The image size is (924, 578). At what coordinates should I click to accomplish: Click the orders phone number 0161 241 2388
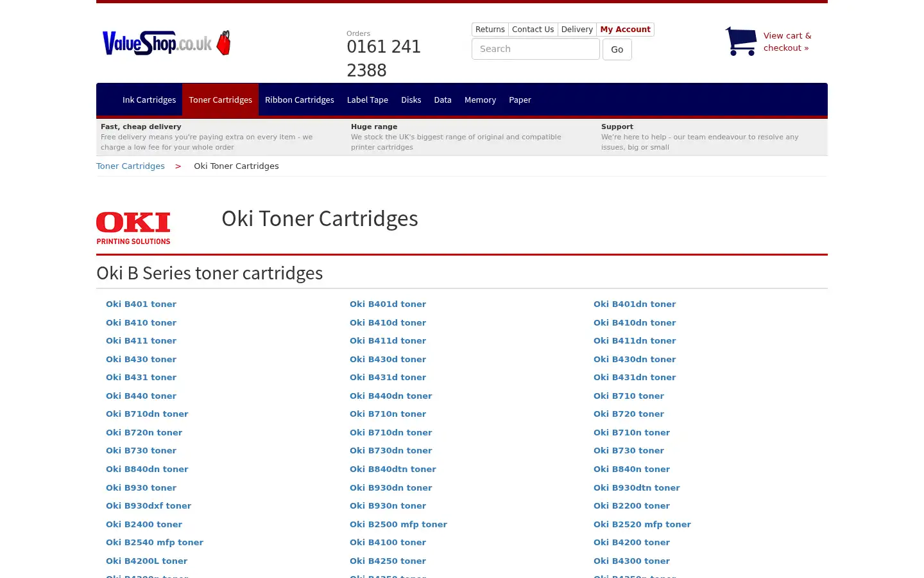click(x=384, y=58)
